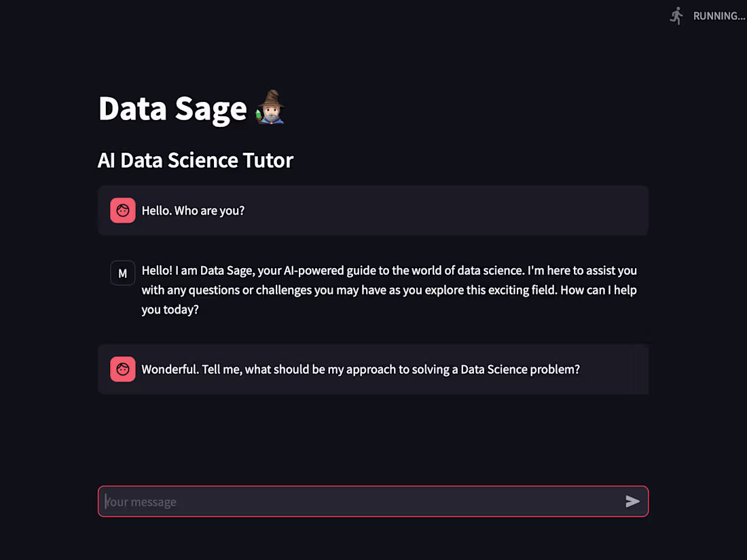The height and width of the screenshot is (560, 747).
Task: Click the Data Sage page title
Action: pos(172,109)
